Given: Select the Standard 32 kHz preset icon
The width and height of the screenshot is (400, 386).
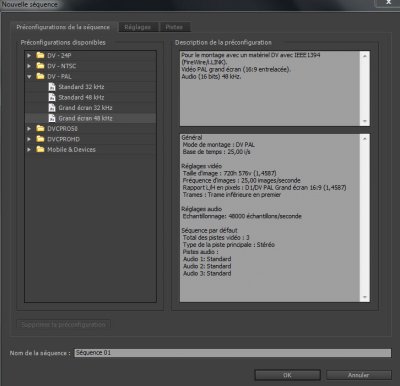Looking at the screenshot, I should 52,87.
